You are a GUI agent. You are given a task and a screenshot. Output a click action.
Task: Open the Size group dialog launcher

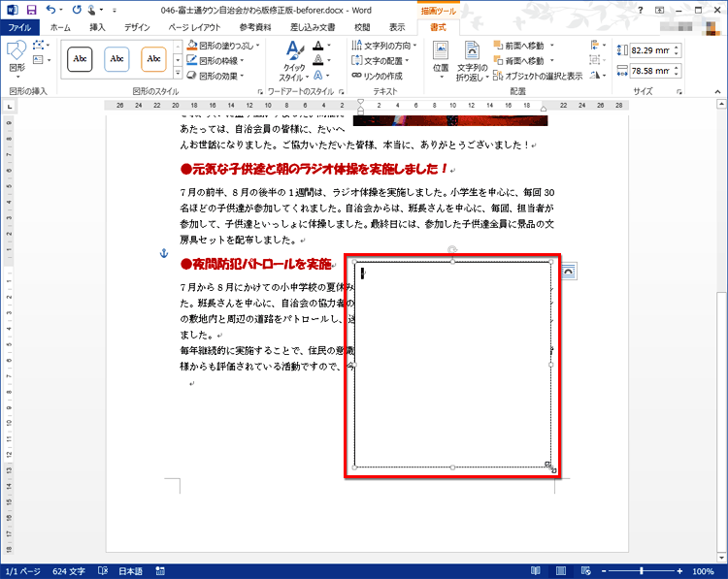[679, 92]
